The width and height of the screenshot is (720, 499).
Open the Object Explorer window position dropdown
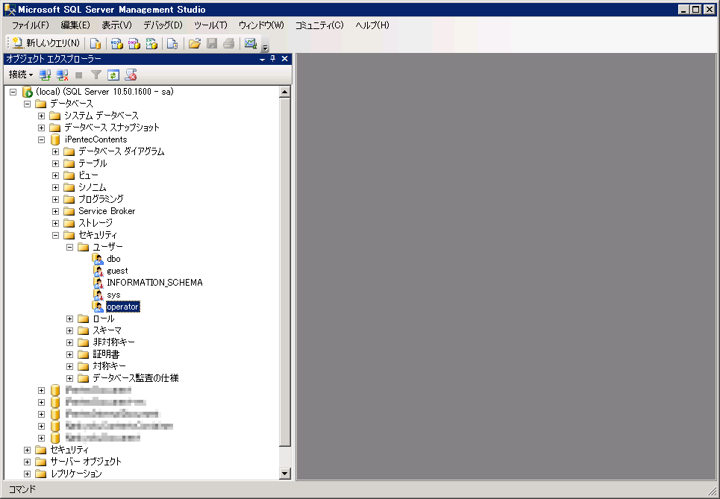tap(263, 59)
